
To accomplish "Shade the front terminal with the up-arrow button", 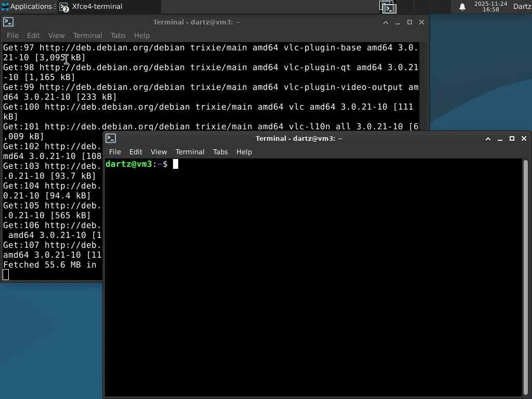I will coord(488,138).
